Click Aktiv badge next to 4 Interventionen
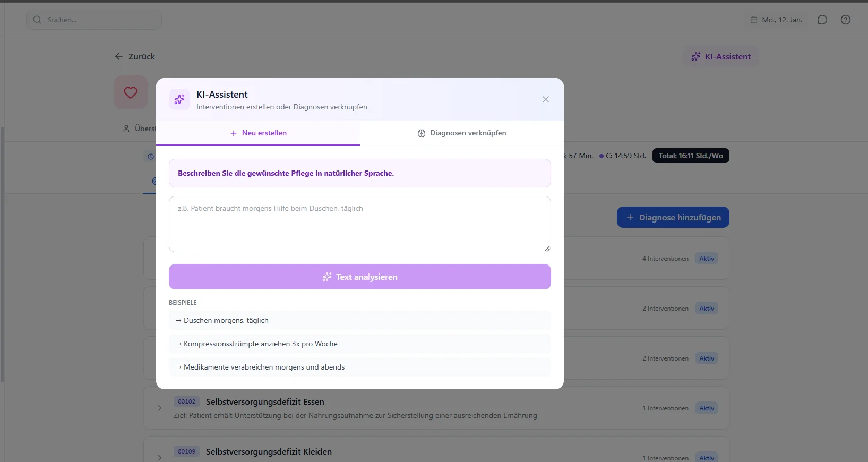 707,259
